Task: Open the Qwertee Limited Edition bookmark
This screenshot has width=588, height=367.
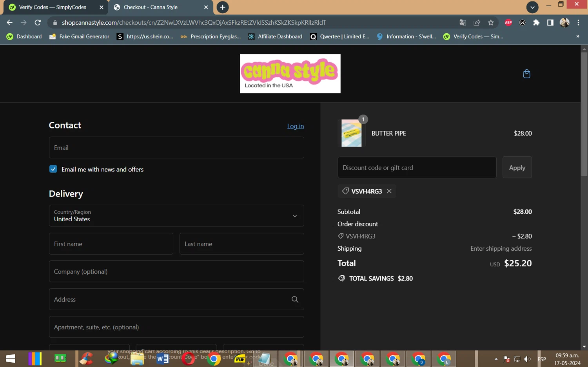Action: coord(339,36)
